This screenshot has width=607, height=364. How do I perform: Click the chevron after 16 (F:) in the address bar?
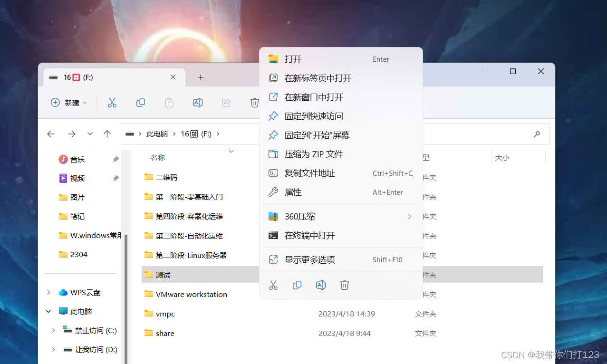(218, 134)
